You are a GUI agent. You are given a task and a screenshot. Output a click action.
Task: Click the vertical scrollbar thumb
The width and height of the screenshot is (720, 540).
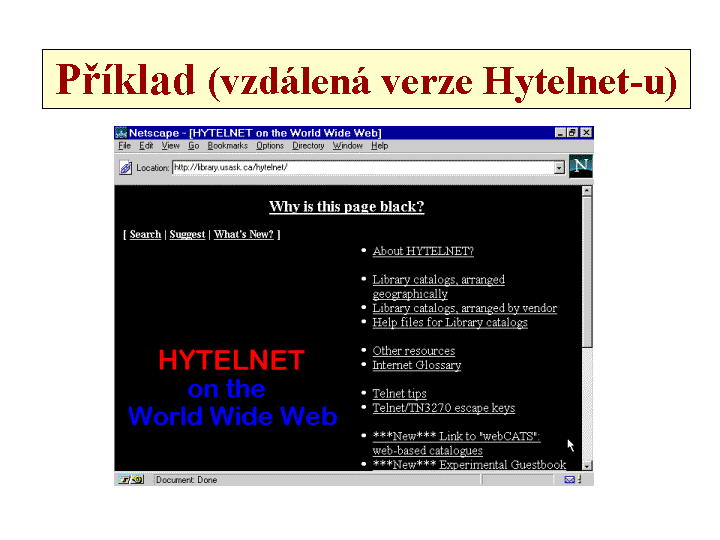587,272
